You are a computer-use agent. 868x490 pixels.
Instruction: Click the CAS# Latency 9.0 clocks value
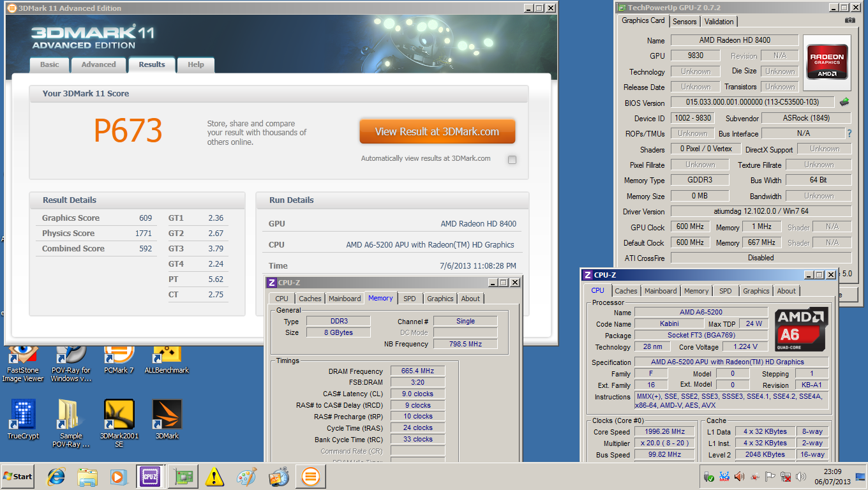click(417, 394)
